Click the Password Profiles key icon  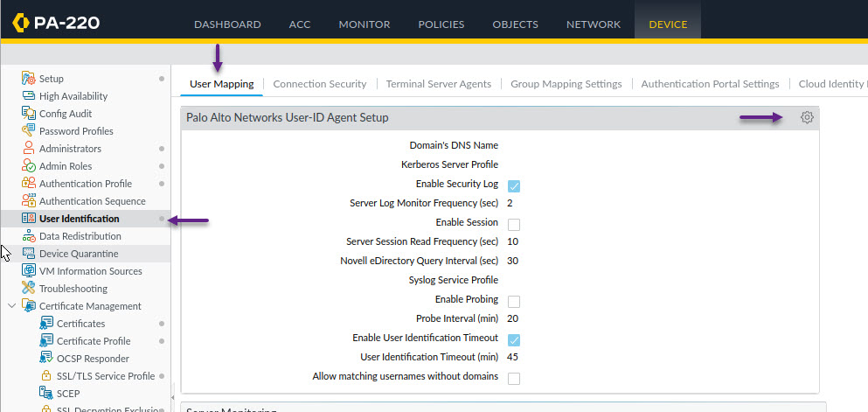(x=28, y=131)
